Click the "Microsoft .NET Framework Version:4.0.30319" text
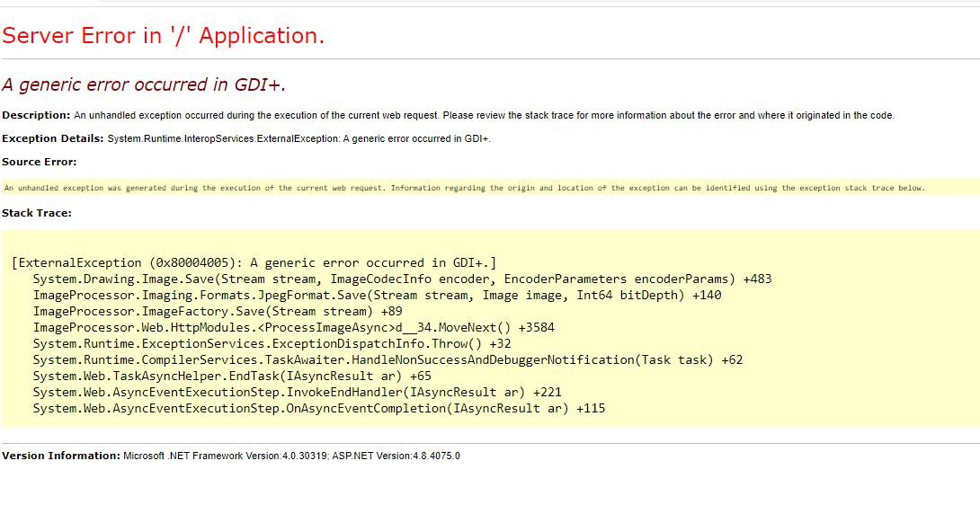The height and width of the screenshot is (505, 980). (225, 456)
